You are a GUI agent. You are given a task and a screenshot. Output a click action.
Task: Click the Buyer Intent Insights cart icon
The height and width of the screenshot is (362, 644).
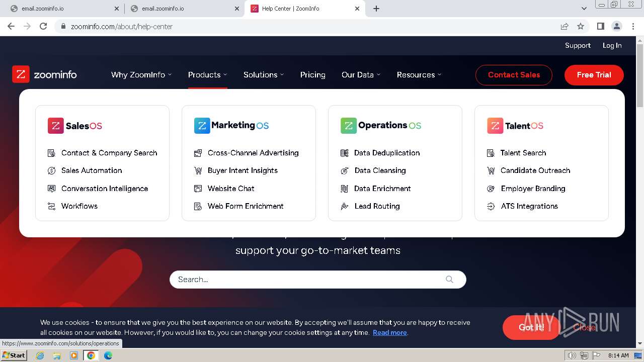pos(198,170)
